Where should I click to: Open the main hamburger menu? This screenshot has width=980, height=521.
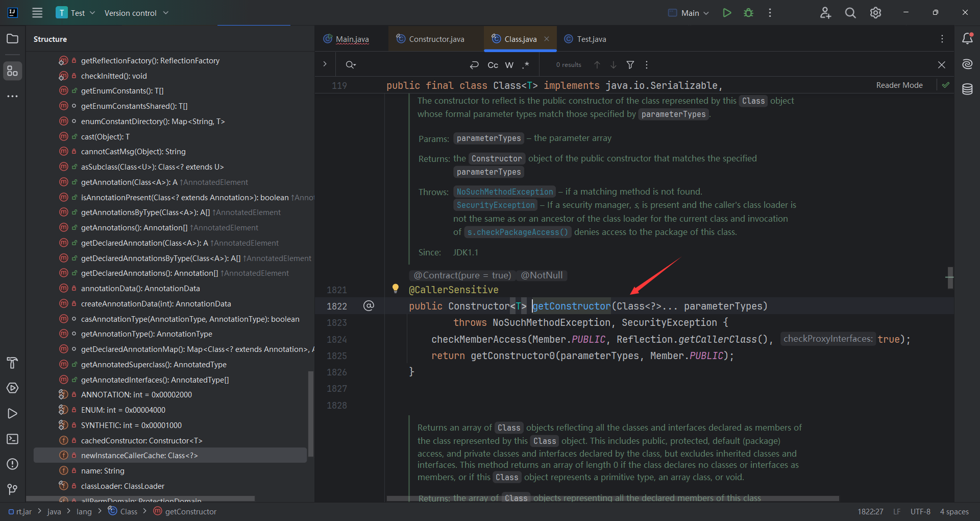37,13
